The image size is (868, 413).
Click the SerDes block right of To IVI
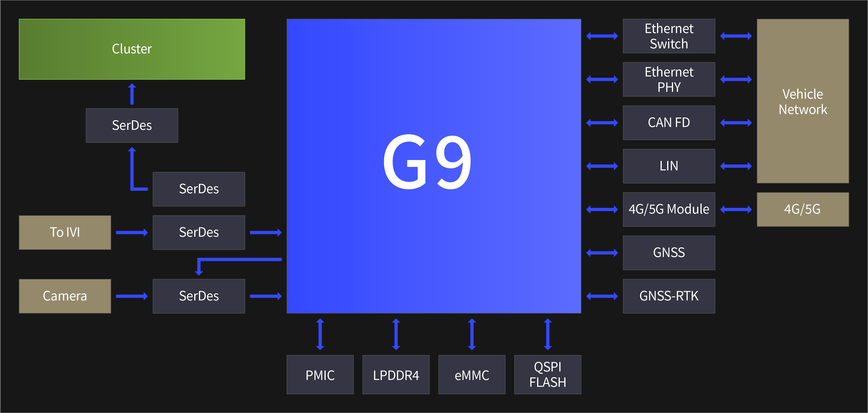199,232
